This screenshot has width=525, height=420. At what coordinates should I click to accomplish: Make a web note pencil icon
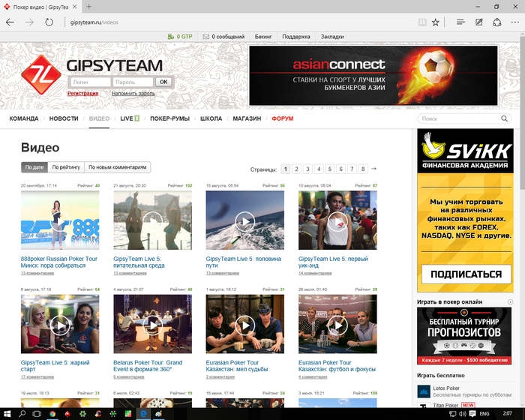pos(479,22)
